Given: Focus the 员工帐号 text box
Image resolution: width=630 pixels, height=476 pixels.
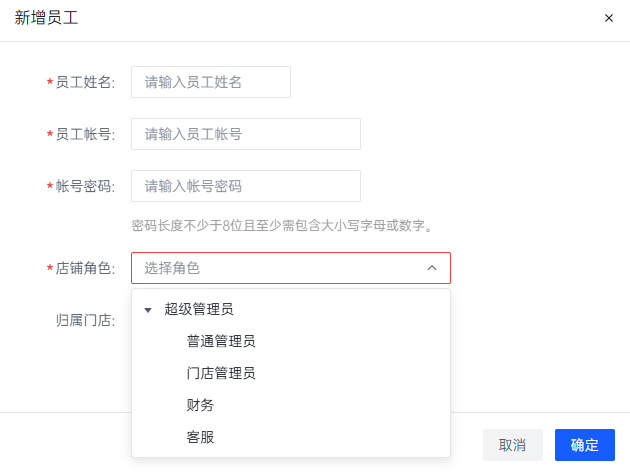Looking at the screenshot, I should [245, 134].
